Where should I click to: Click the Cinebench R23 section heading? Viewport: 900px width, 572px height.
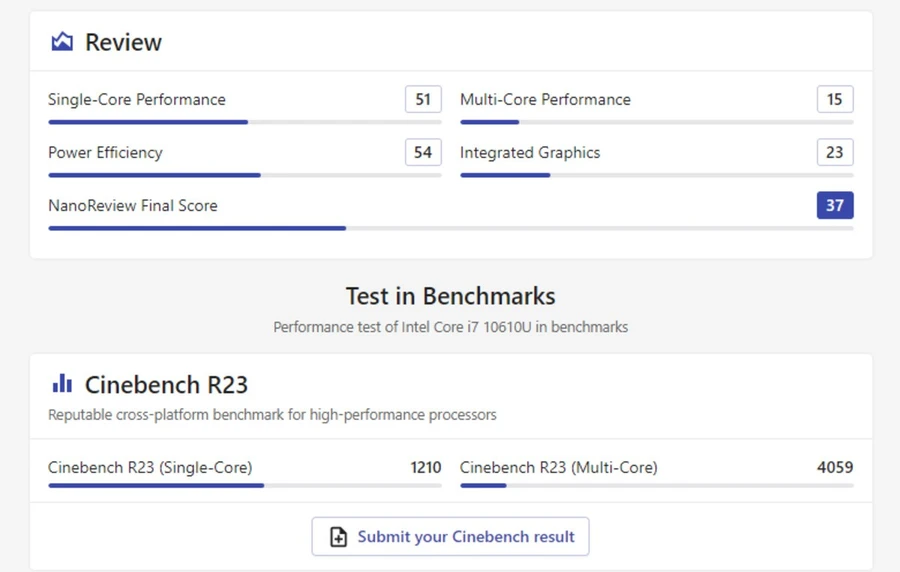tap(166, 384)
